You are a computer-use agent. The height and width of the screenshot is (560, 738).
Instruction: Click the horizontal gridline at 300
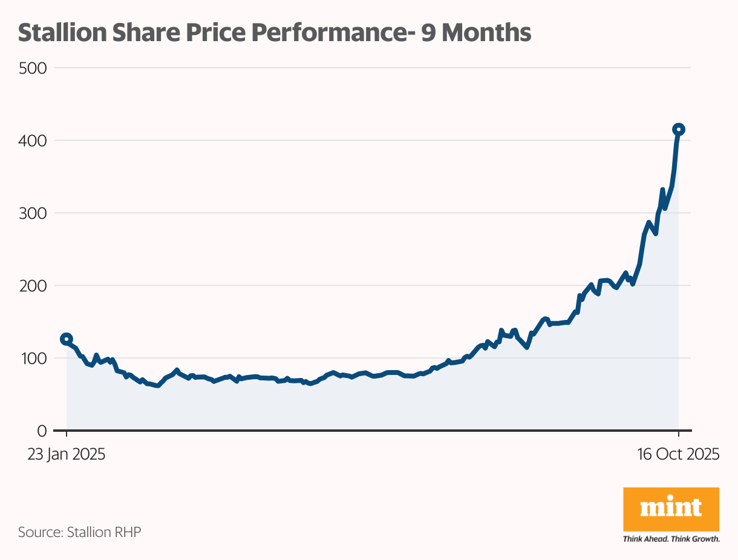click(363, 213)
